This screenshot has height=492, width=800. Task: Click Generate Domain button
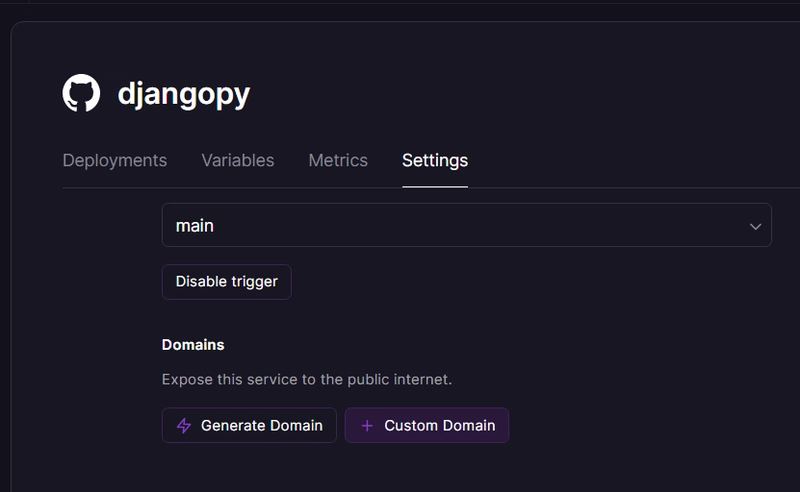click(x=249, y=425)
